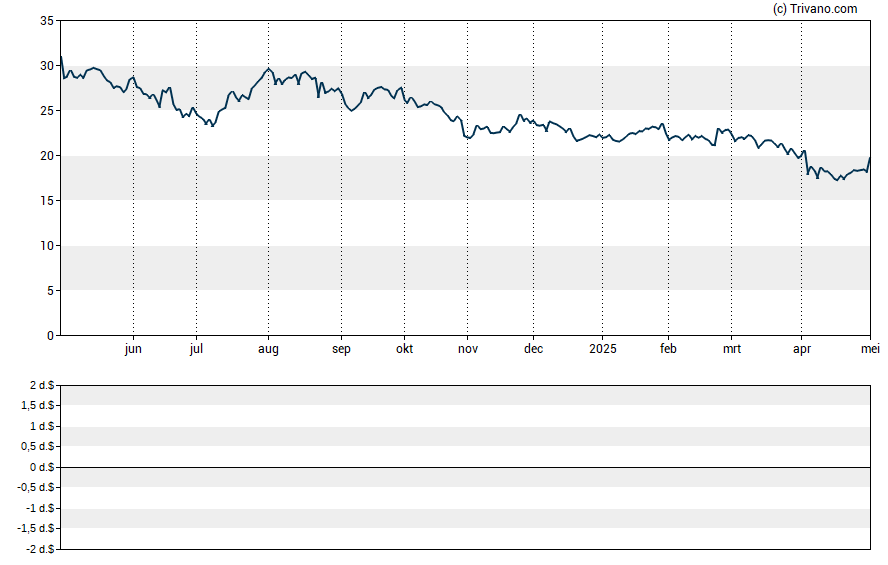Click the '2 d.$' axis label
Image resolution: width=888 pixels, height=565 pixels.
42,386
